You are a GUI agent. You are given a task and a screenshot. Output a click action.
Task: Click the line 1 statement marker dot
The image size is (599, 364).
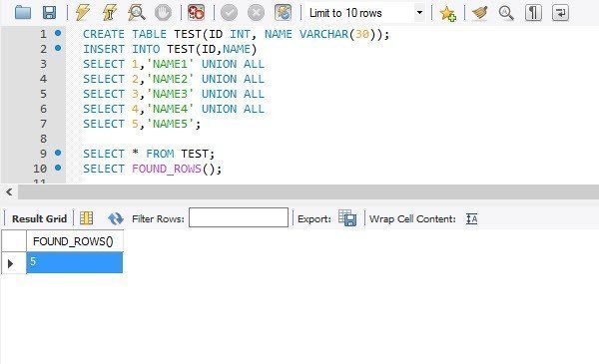58,33
